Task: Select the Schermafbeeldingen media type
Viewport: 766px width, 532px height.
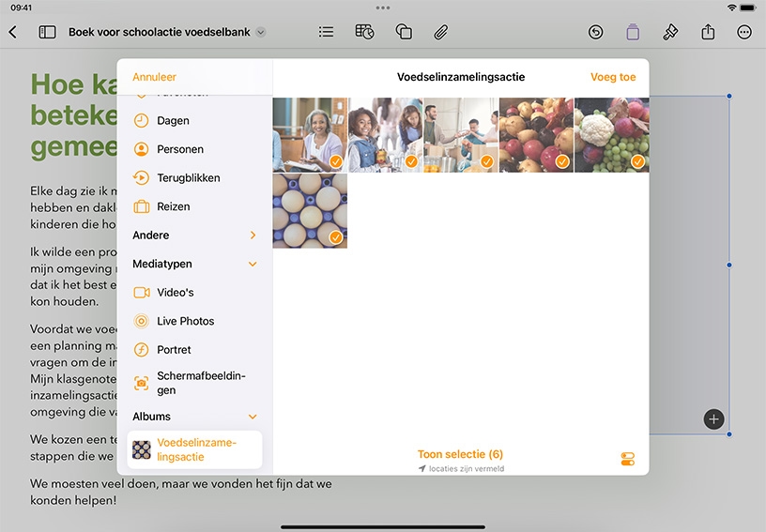Action: [x=194, y=383]
